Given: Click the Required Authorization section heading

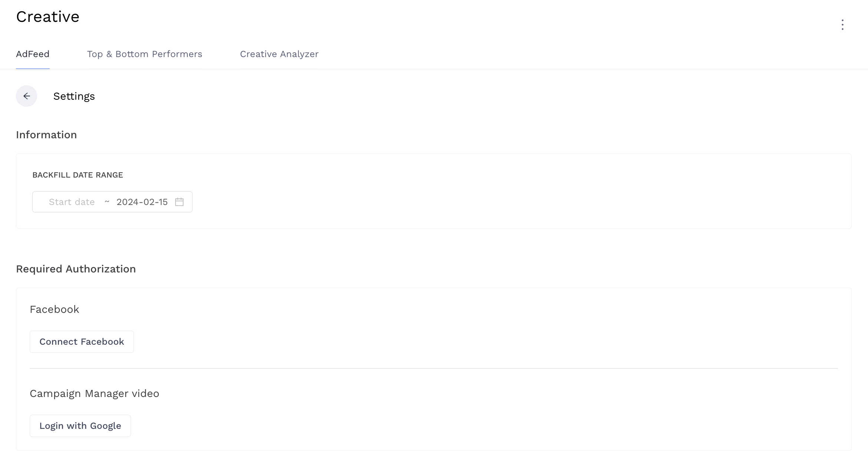Looking at the screenshot, I should [76, 269].
